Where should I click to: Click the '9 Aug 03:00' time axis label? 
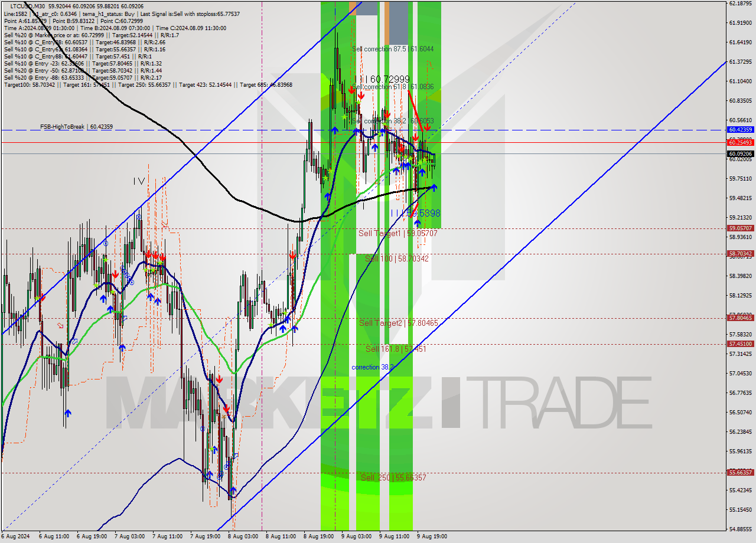356,537
